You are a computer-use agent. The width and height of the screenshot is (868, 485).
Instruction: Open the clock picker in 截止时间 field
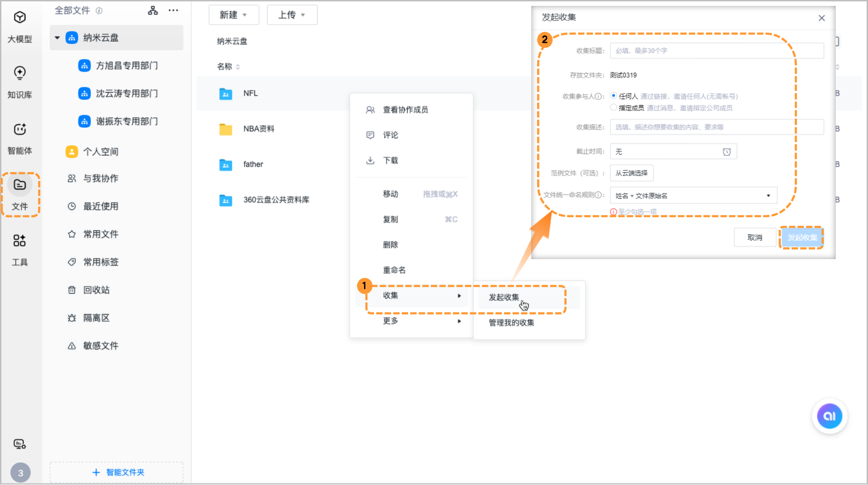click(x=728, y=151)
